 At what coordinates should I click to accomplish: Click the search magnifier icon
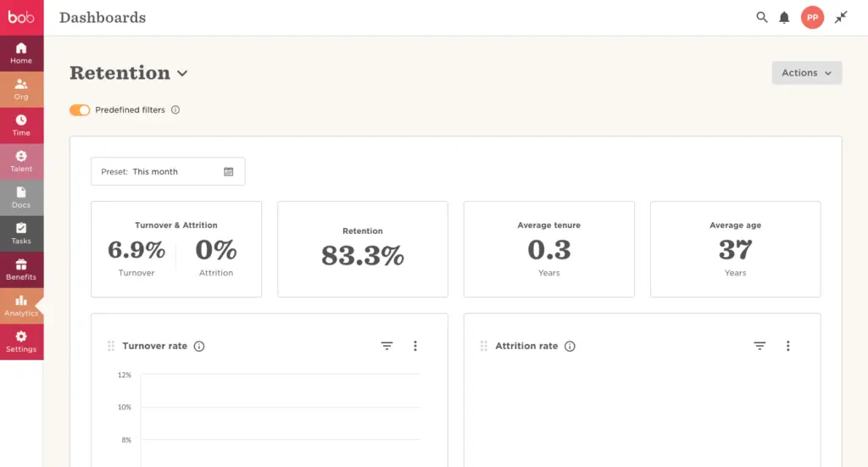tap(762, 18)
